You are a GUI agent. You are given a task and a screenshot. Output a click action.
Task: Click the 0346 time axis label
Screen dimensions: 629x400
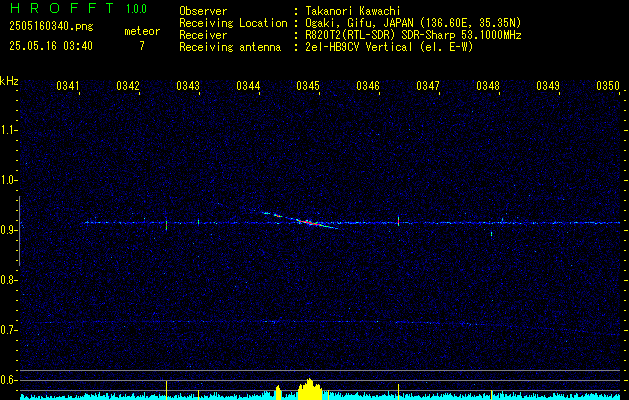click(368, 85)
